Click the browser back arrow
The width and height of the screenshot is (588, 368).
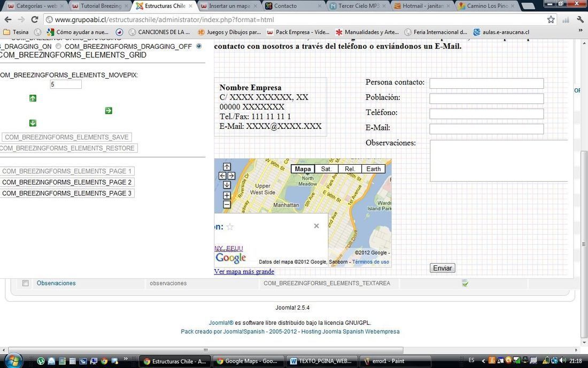coord(8,19)
